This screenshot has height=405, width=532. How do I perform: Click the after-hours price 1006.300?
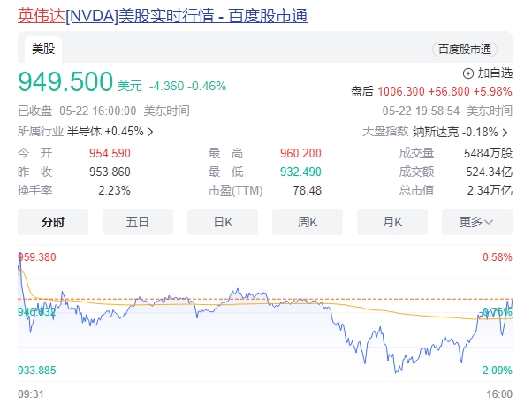[x=401, y=91]
